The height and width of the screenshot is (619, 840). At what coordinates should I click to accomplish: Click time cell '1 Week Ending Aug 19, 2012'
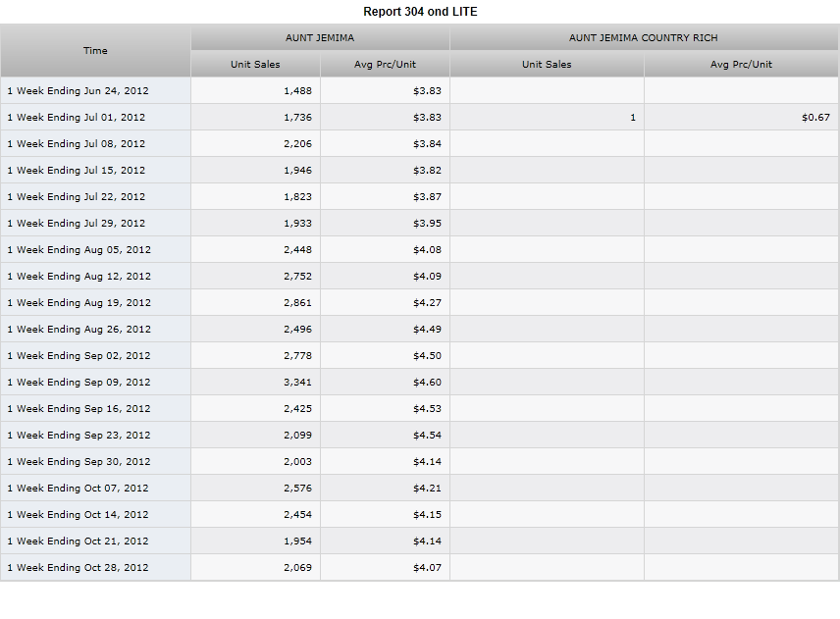click(x=95, y=302)
